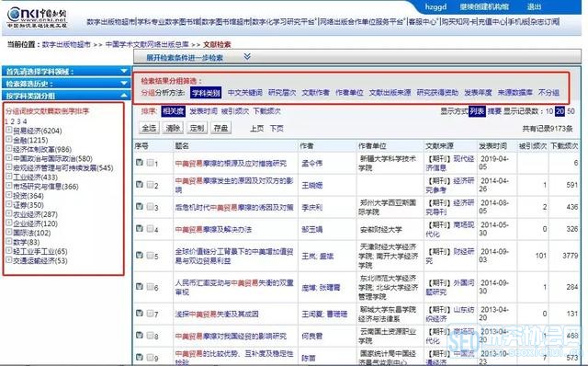This screenshot has width=588, height=366.
Task: Select the checkbox for result row 7
Action: [150, 314]
